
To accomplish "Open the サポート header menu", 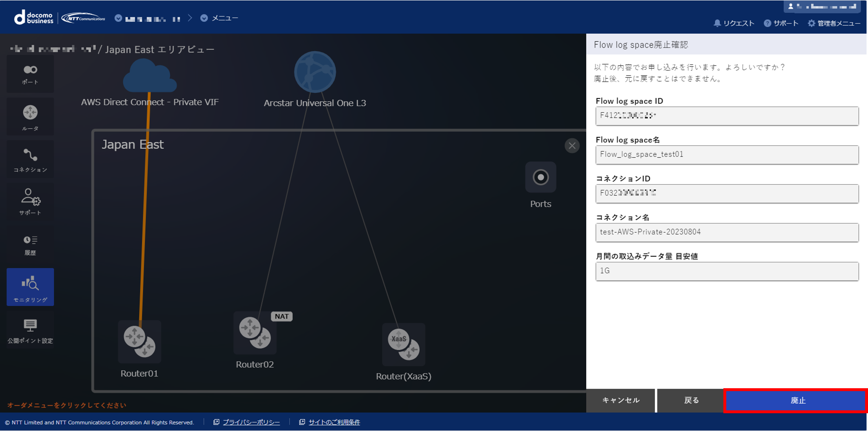I will [781, 23].
